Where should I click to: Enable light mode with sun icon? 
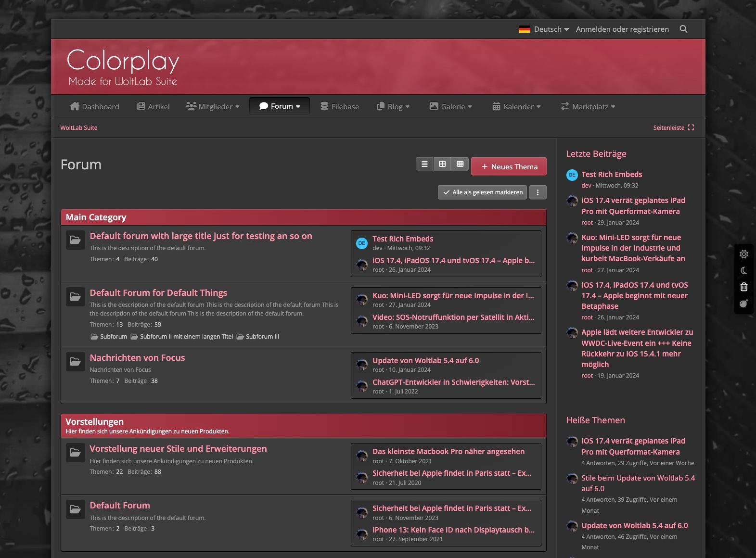pyautogui.click(x=743, y=254)
